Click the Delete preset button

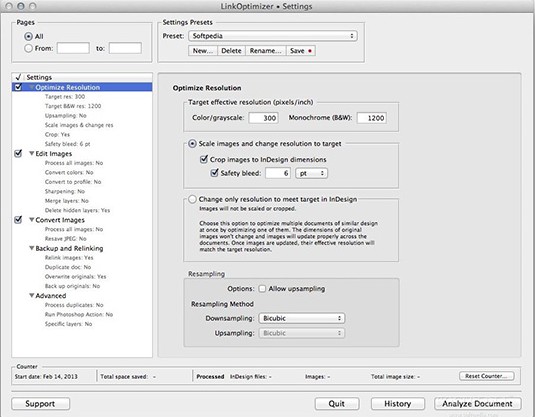231,51
